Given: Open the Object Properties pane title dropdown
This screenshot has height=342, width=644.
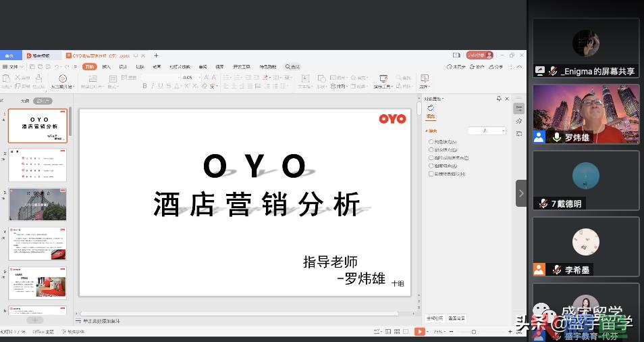Looking at the screenshot, I should click(x=434, y=99).
